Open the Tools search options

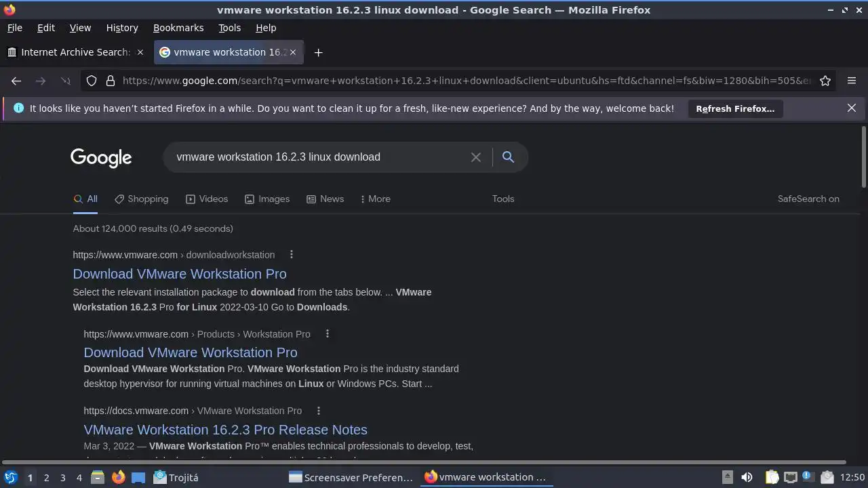tap(503, 199)
